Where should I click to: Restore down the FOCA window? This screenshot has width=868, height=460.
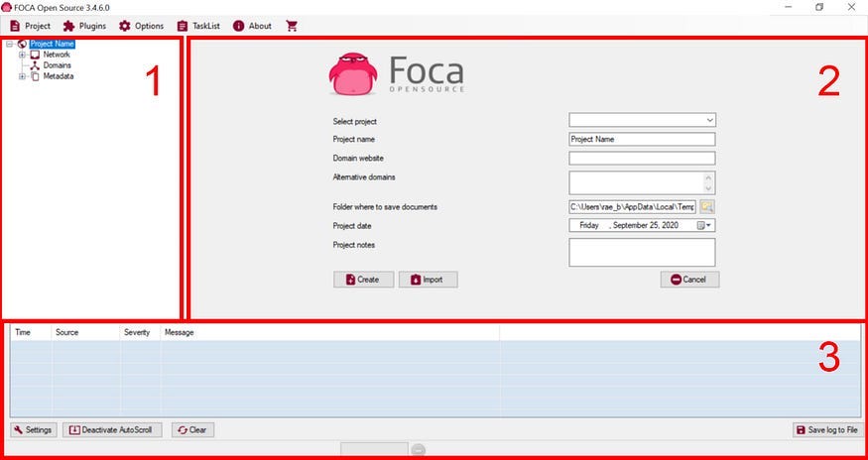click(819, 7)
